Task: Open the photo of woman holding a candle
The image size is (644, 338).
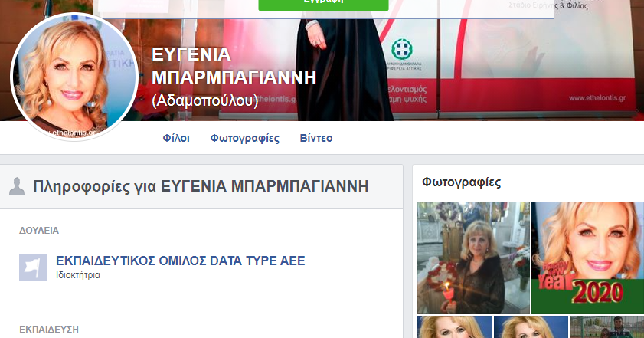Action: tap(473, 258)
